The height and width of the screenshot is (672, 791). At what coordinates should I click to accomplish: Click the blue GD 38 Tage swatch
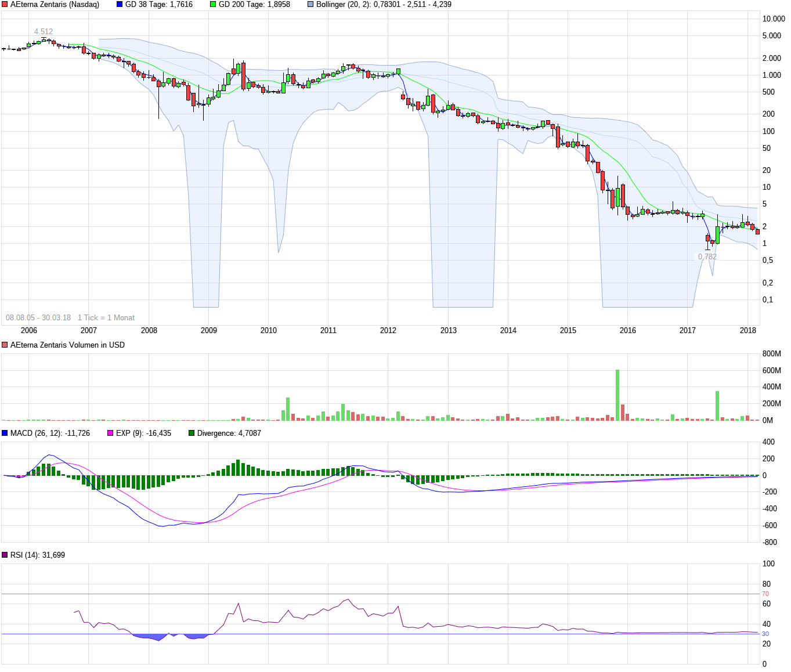pos(120,5)
